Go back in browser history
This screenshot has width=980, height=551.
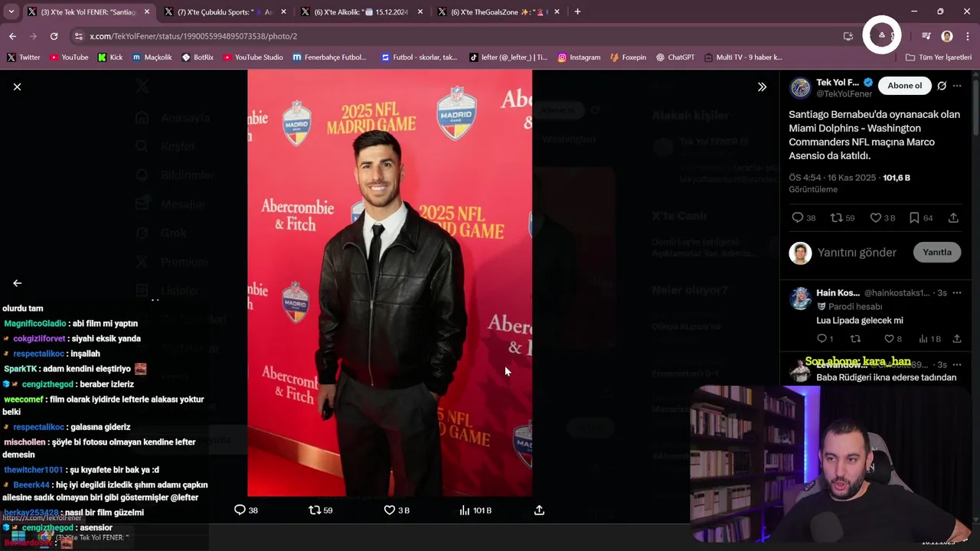[12, 36]
